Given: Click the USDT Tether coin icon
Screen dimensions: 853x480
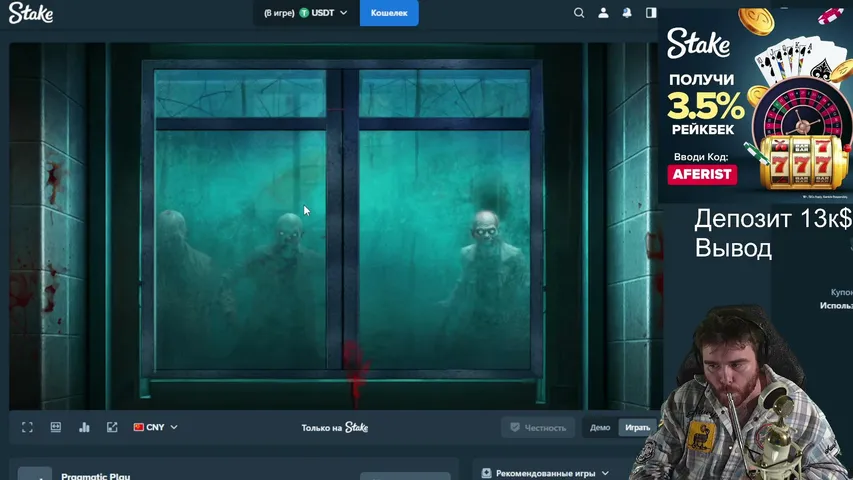Looking at the screenshot, I should 304,13.
